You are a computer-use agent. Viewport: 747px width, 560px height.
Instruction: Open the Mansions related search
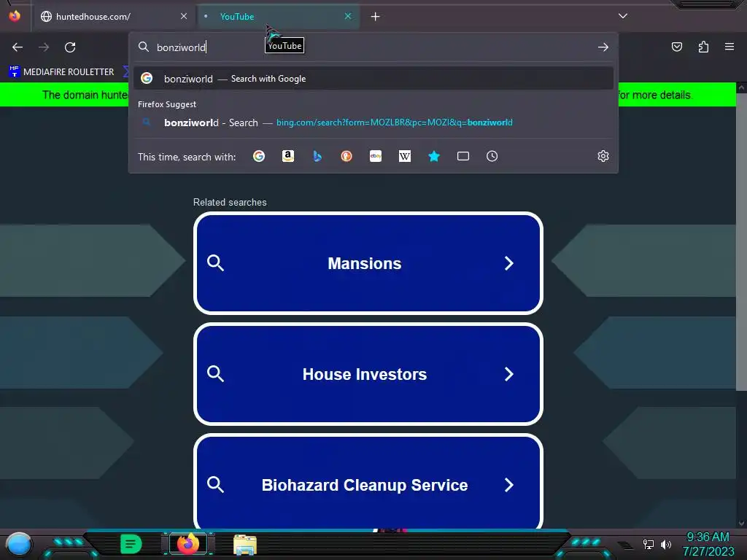coord(368,263)
